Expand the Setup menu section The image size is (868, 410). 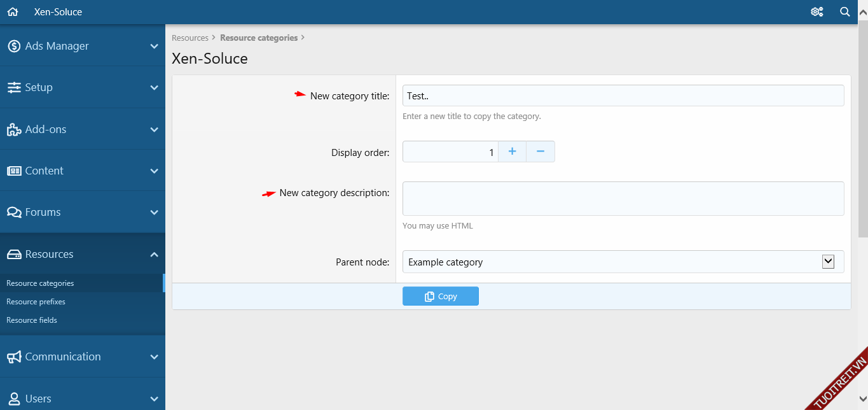click(154, 88)
